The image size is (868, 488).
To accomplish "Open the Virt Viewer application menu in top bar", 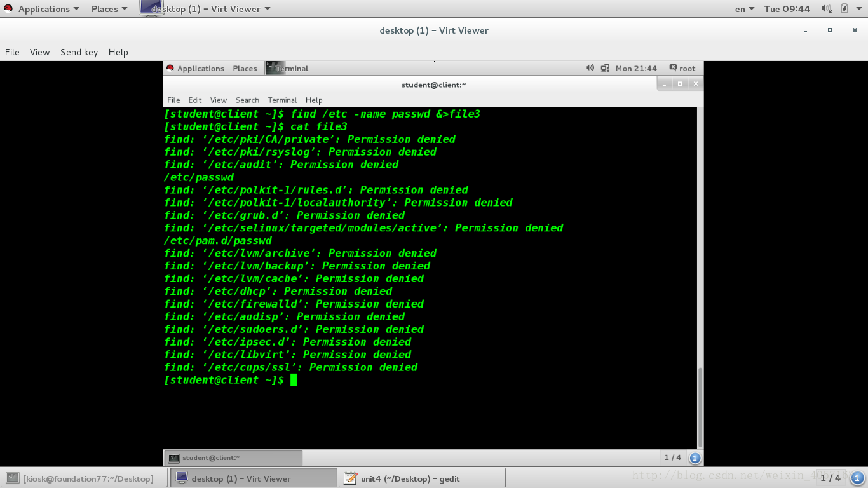I will (205, 9).
